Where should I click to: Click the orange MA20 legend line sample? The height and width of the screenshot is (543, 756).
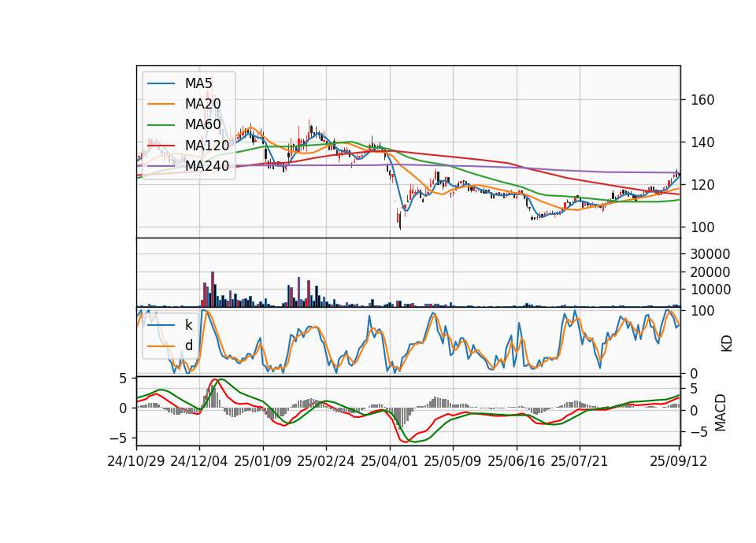point(161,104)
